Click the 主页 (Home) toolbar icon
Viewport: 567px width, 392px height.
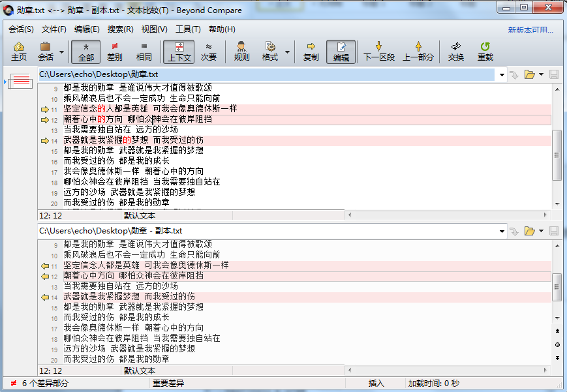18,51
